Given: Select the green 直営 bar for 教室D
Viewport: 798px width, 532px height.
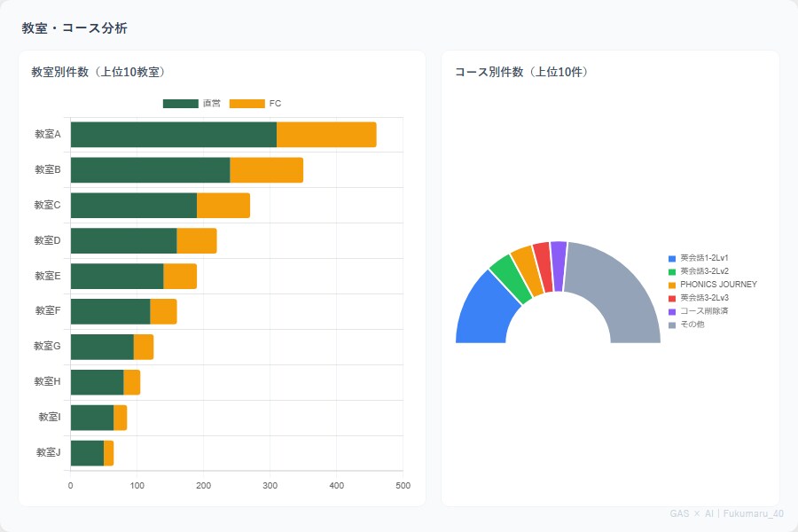Looking at the screenshot, I should pos(123,241).
